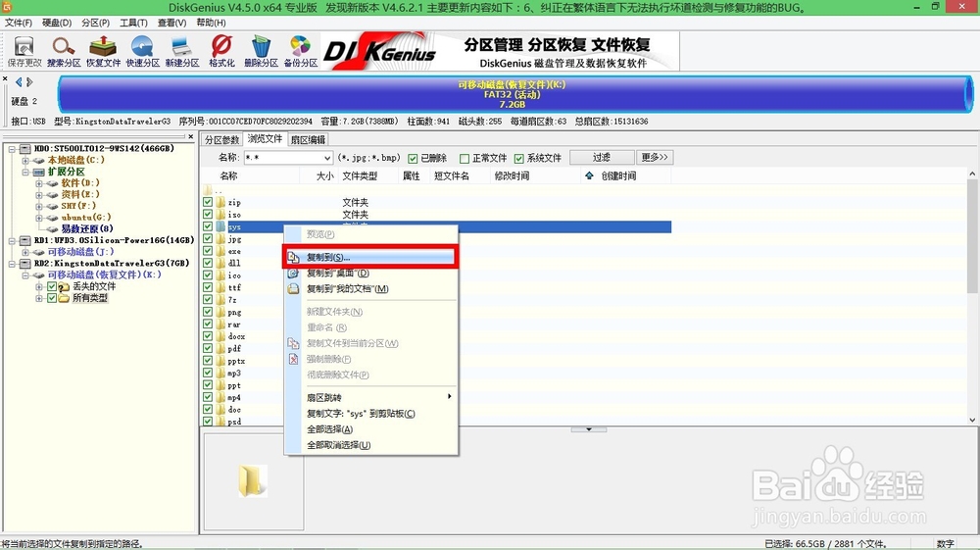Click the RD1 UFD3.0 Silicon-Power disk icon
This screenshot has width=980, height=550.
[x=25, y=240]
